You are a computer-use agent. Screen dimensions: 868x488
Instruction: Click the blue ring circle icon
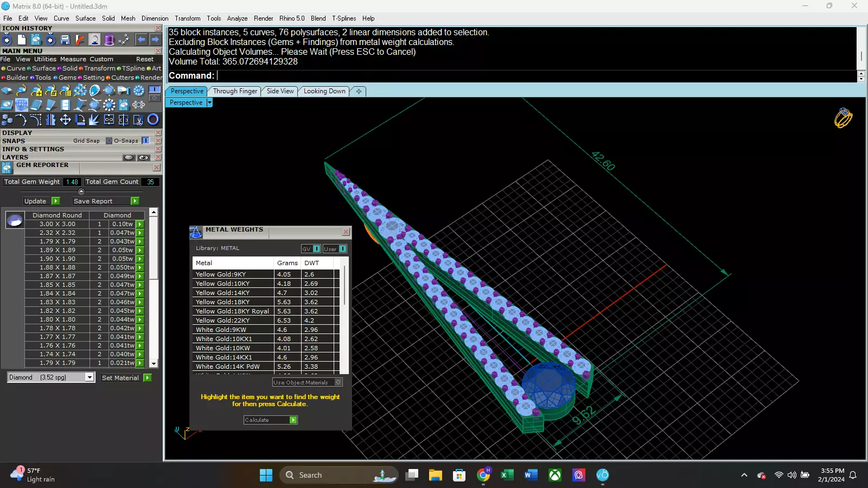tap(153, 119)
